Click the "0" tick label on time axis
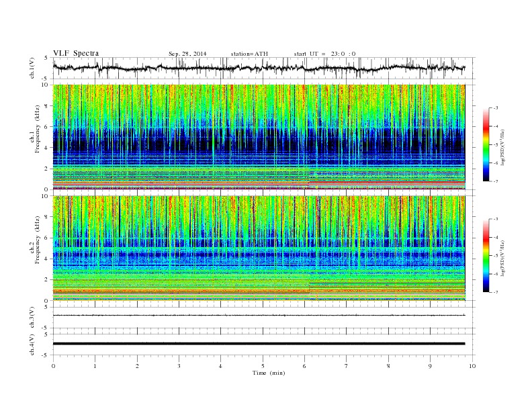532x411 pixels. (x=53, y=366)
